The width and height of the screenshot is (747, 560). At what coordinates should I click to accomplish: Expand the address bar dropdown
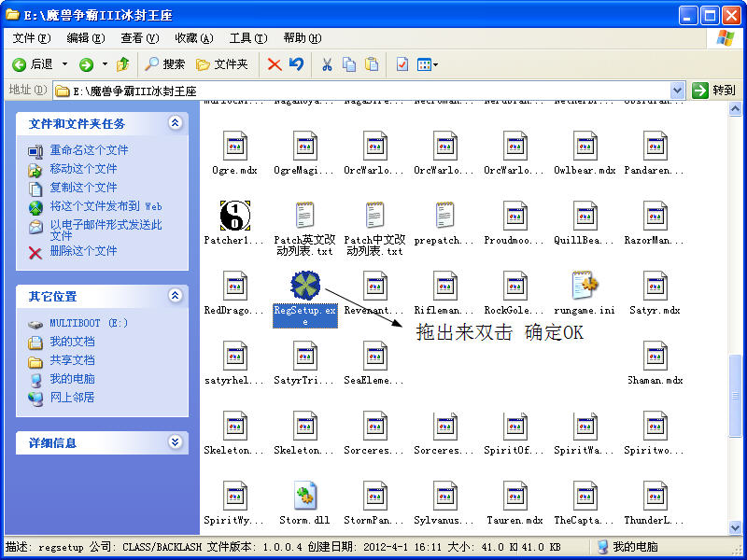point(677,91)
